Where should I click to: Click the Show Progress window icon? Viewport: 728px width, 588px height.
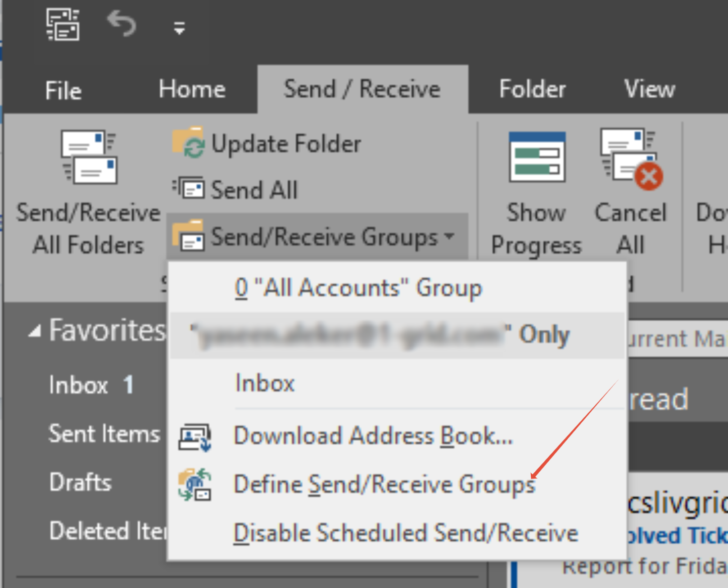[x=537, y=156]
